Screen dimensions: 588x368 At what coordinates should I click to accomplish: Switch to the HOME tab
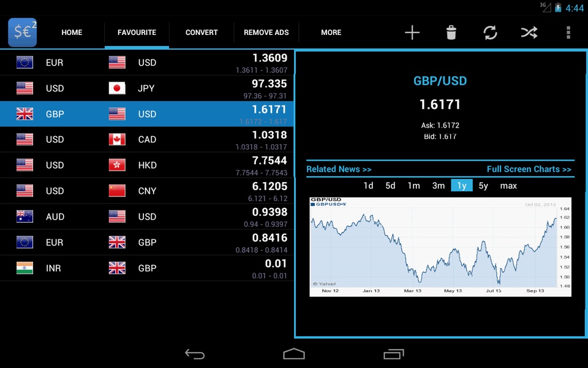72,33
